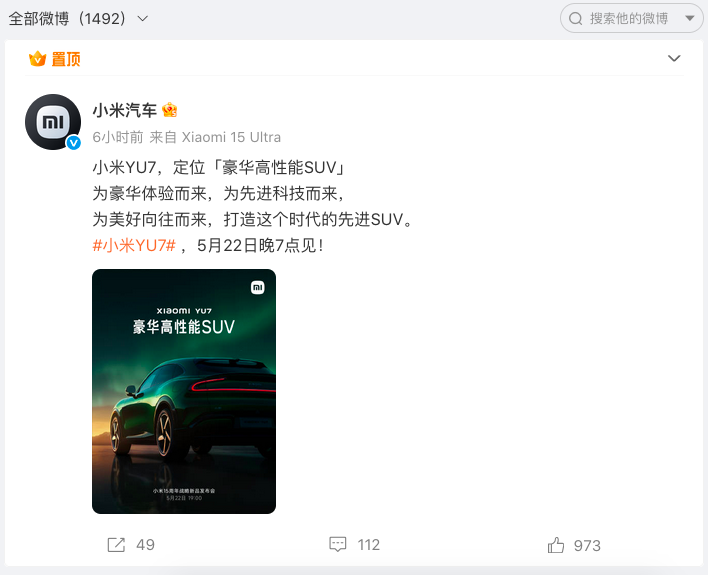
Task: Click the orange 置顶 pinned crown icon
Action: [x=37, y=59]
